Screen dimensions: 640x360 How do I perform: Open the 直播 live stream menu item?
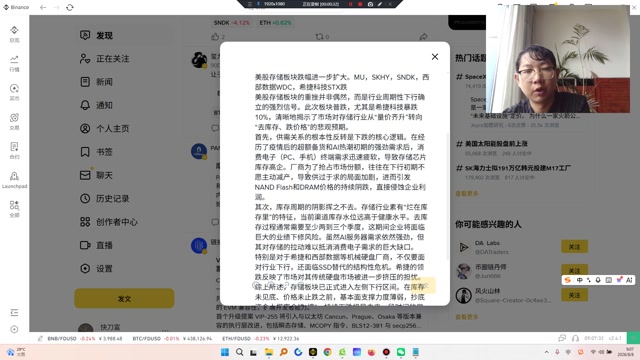124,245
